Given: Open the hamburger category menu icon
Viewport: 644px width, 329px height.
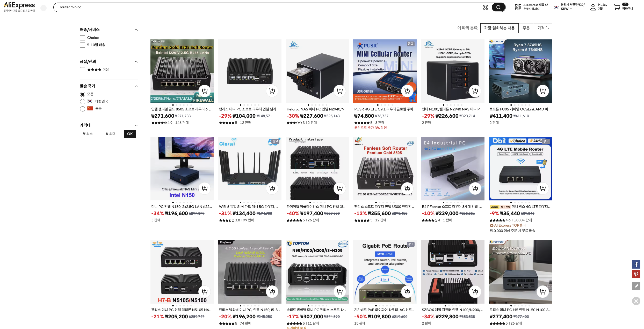Looking at the screenshot, I should 44,8.
